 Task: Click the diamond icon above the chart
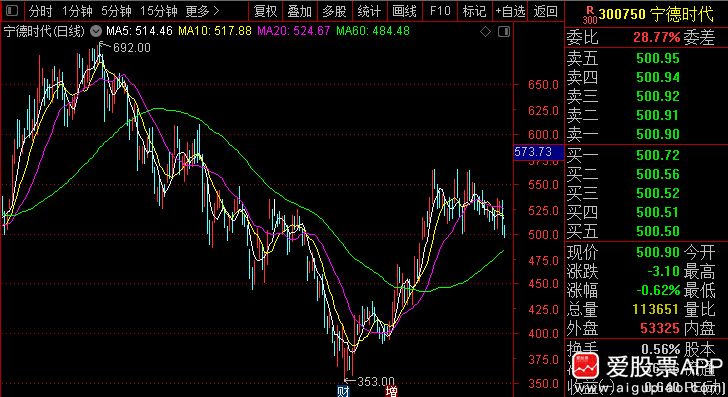point(485,32)
